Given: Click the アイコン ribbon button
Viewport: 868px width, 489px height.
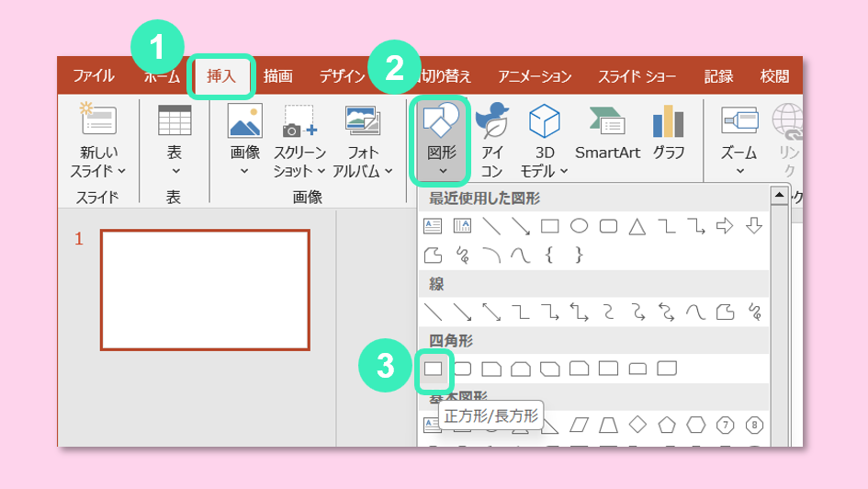Looking at the screenshot, I should tap(492, 141).
